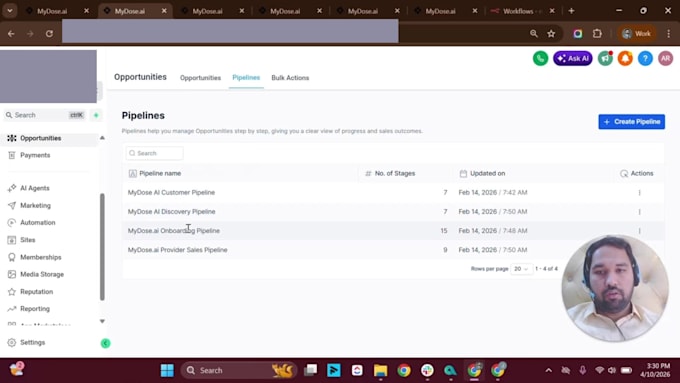Click sidebar scroll down arrow

(102, 321)
